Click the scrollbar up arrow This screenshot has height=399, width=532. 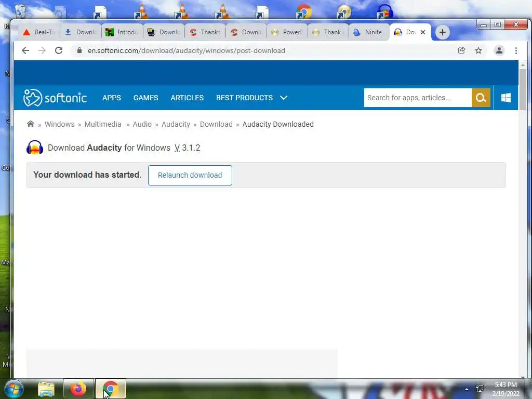pyautogui.click(x=523, y=64)
